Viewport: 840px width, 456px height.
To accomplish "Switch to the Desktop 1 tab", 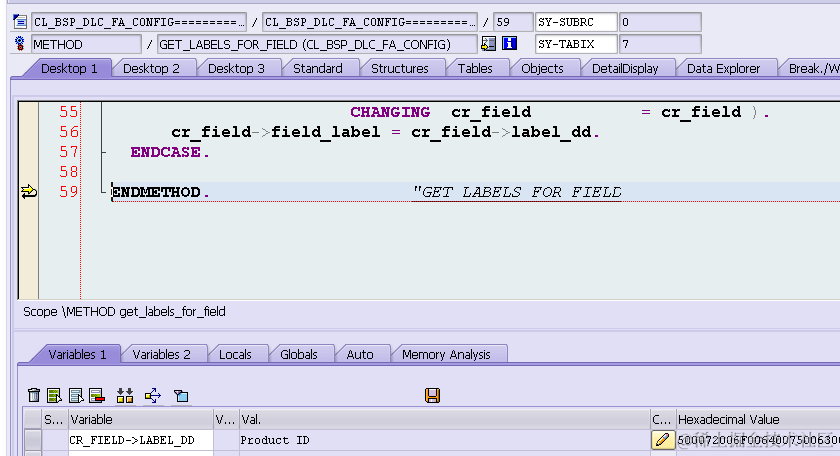I will (x=69, y=69).
